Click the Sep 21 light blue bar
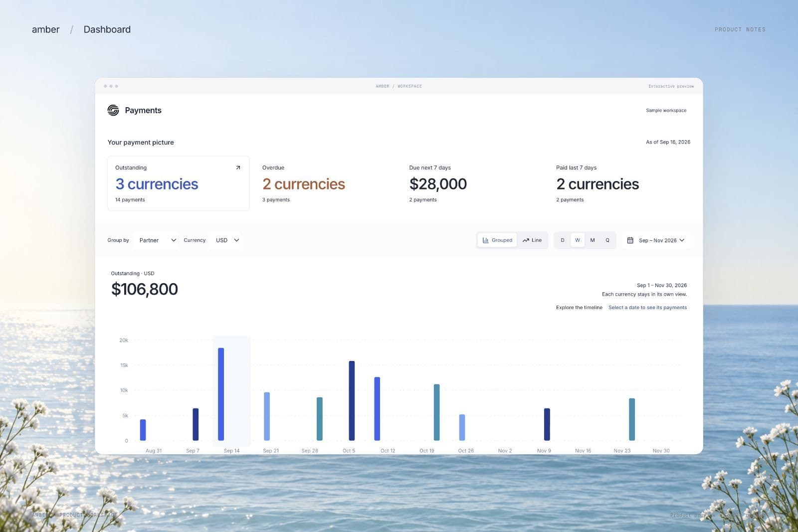Image resolution: width=798 pixels, height=532 pixels. pyautogui.click(x=267, y=416)
